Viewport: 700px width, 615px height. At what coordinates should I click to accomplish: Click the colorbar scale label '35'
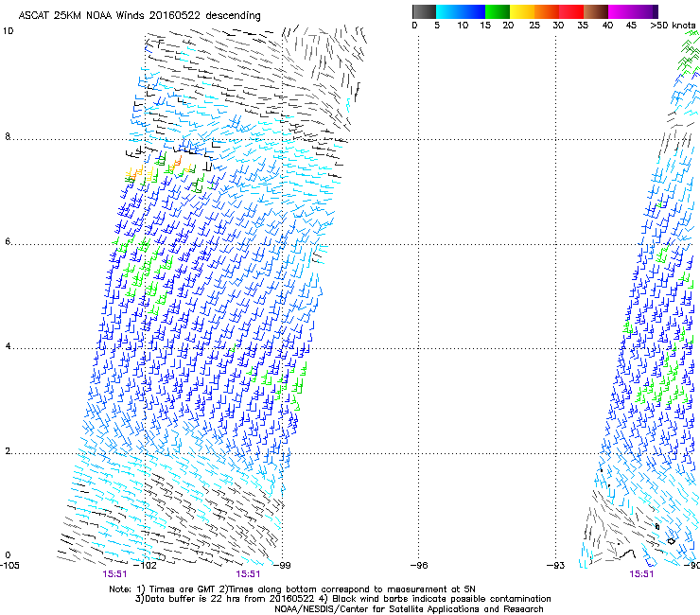click(x=583, y=26)
